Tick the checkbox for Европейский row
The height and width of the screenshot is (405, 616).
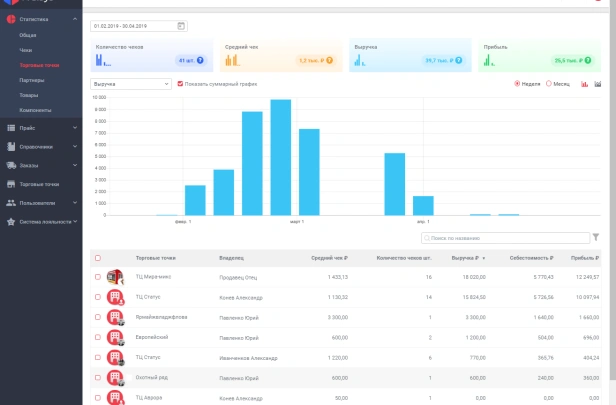pos(97,338)
